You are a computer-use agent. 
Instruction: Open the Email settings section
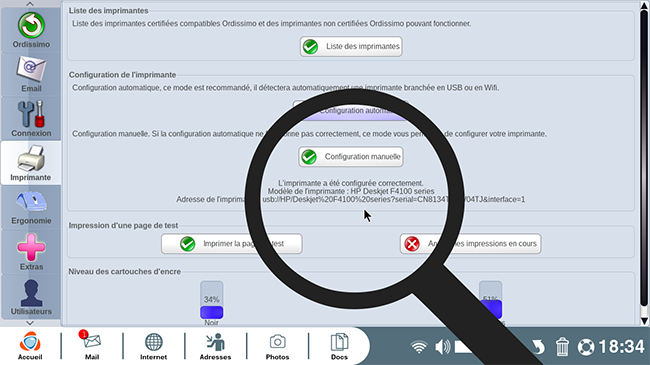tap(31, 75)
